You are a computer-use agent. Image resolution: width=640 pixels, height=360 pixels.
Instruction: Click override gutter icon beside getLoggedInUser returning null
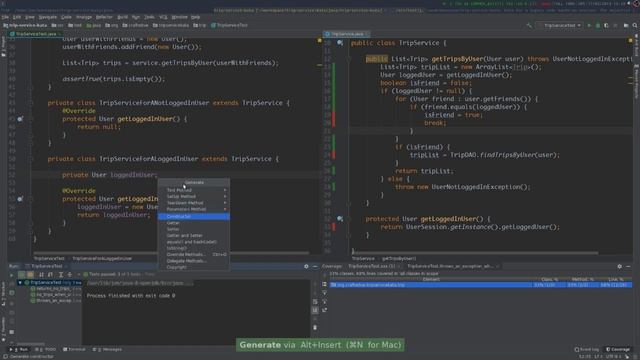pyautogui.click(x=20, y=119)
